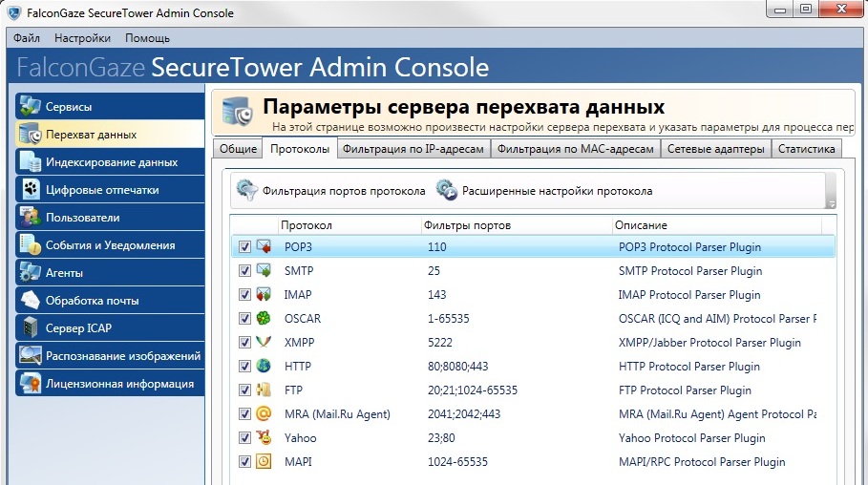Click the Пользователи people icon
Screen dimensions: 868x485
point(30,217)
